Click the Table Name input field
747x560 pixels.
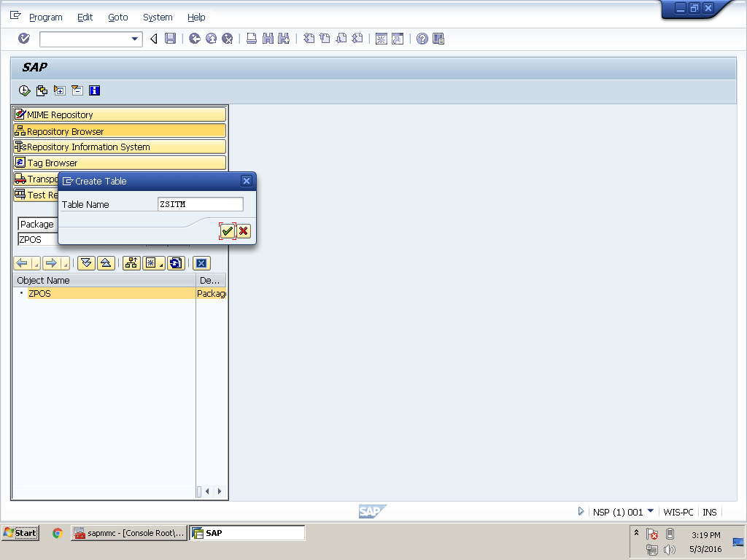(200, 204)
